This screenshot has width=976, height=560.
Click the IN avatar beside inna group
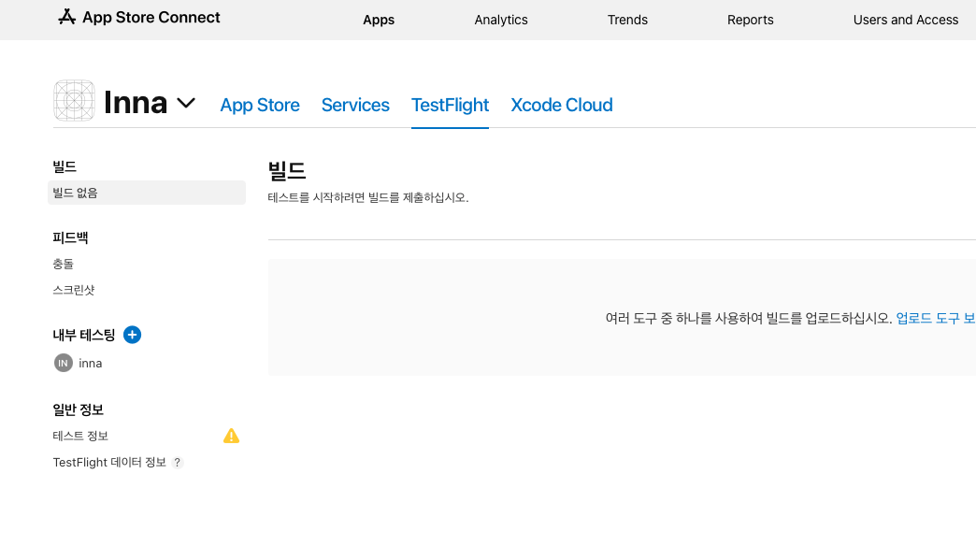coord(63,363)
